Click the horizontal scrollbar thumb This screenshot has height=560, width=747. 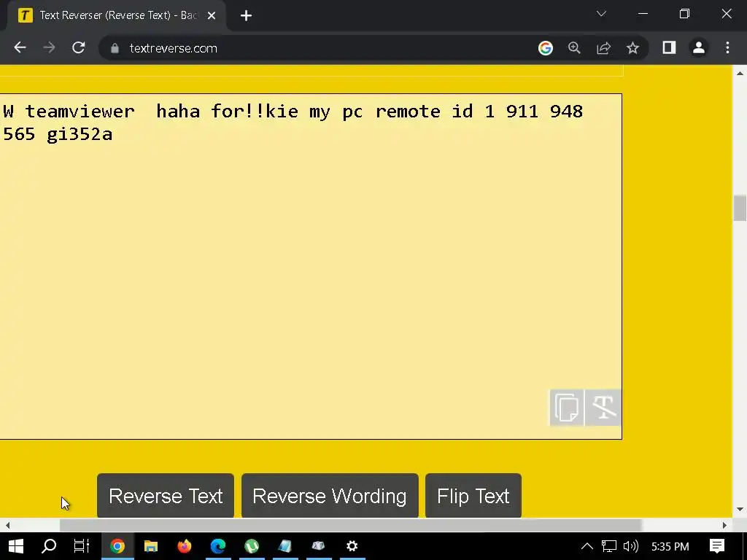coord(351,525)
